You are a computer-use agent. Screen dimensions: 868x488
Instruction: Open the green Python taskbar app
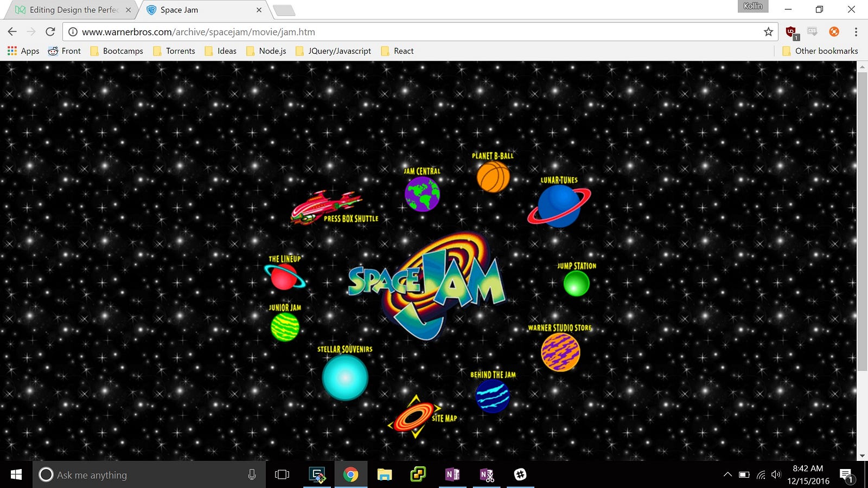coord(418,474)
